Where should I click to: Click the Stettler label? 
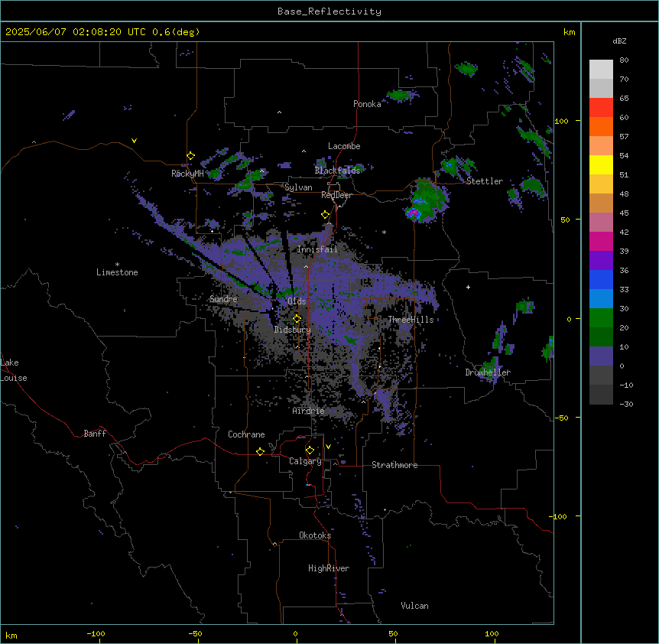point(485,181)
